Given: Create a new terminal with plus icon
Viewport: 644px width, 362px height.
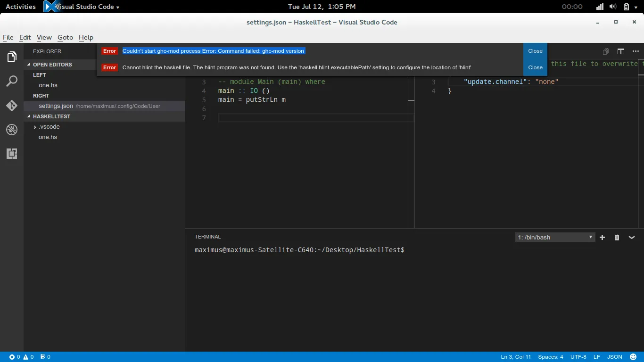Looking at the screenshot, I should (x=602, y=238).
